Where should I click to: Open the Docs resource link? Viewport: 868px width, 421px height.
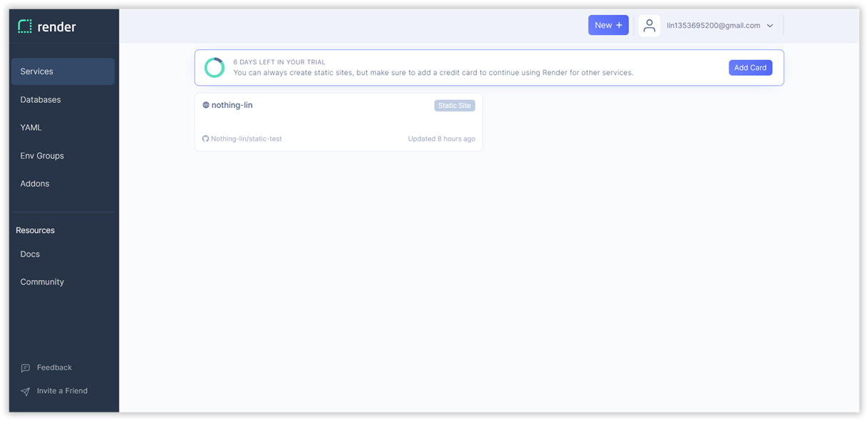[30, 254]
